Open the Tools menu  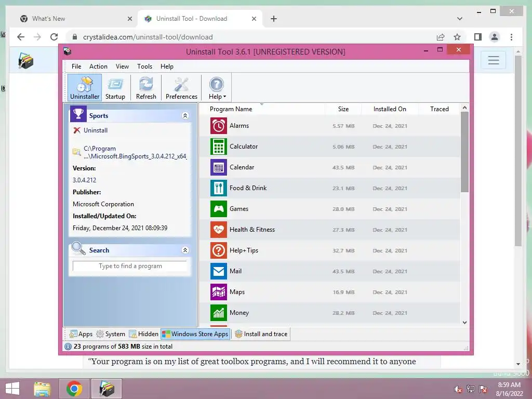(144, 66)
